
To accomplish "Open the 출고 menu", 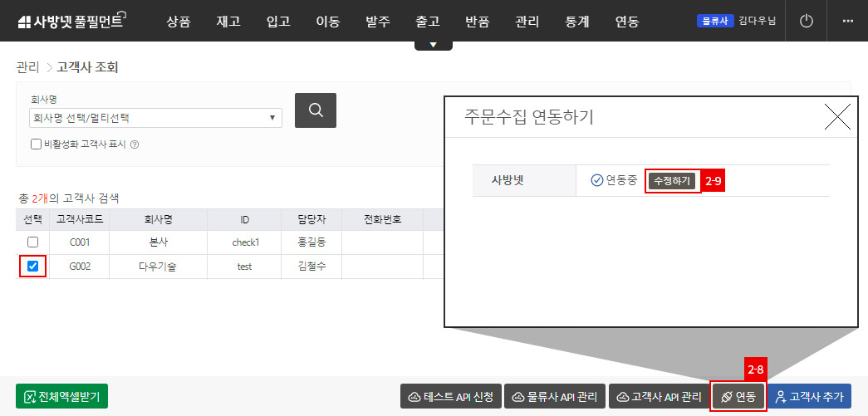I will coord(428,22).
